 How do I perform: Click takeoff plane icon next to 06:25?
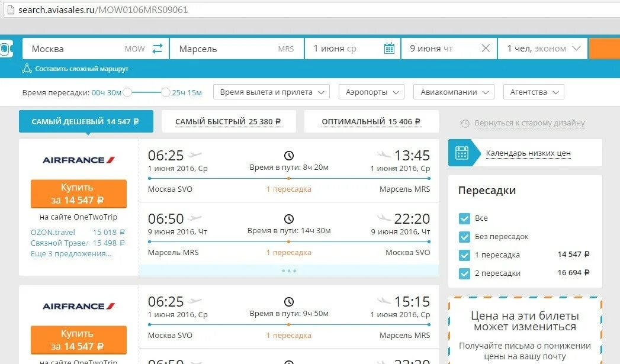pyautogui.click(x=195, y=154)
